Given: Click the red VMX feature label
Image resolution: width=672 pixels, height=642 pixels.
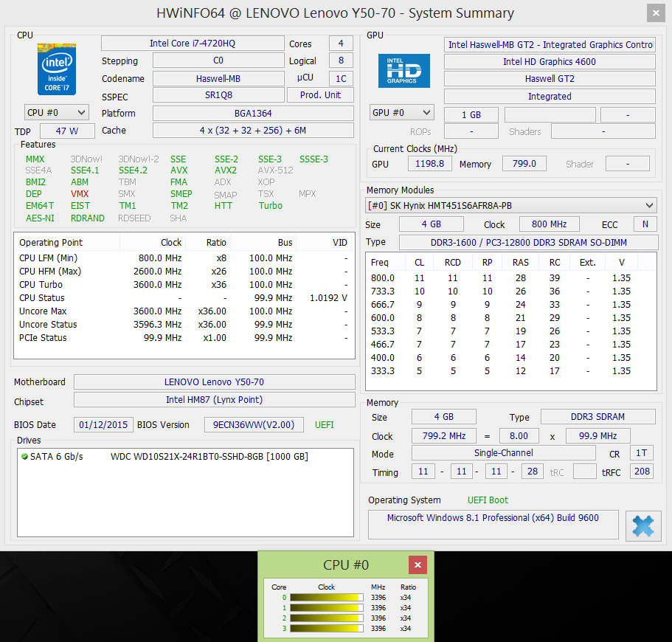Looking at the screenshot, I should click(80, 194).
